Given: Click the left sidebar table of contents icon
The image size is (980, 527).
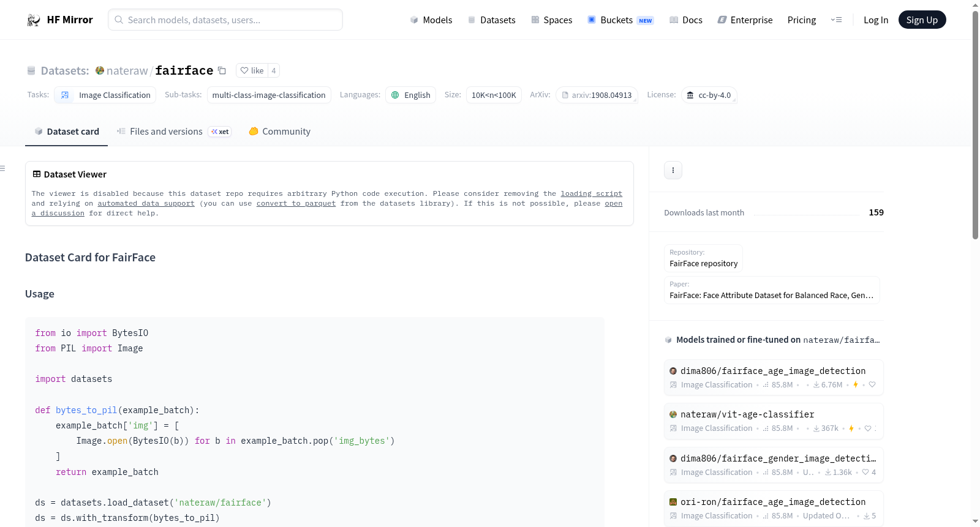Looking at the screenshot, I should click(x=3, y=168).
